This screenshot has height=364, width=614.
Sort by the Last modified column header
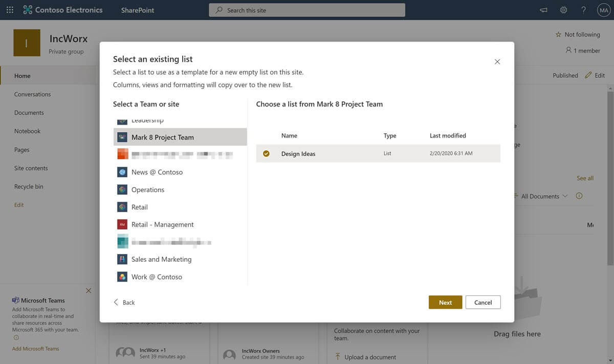pyautogui.click(x=448, y=135)
